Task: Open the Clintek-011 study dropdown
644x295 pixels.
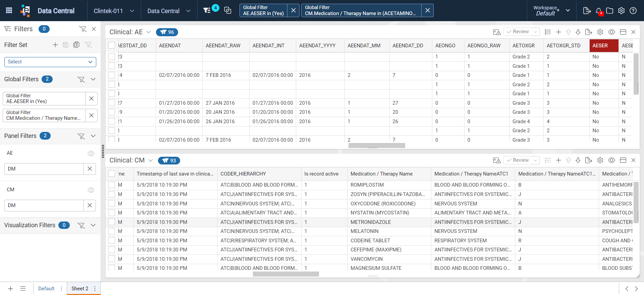Action: (114, 11)
